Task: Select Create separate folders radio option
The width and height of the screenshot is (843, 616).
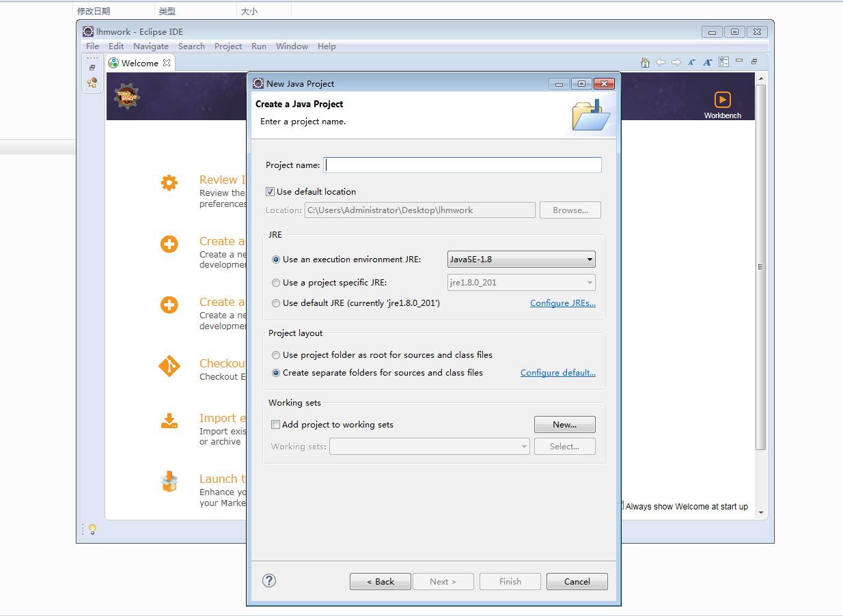Action: click(x=276, y=373)
